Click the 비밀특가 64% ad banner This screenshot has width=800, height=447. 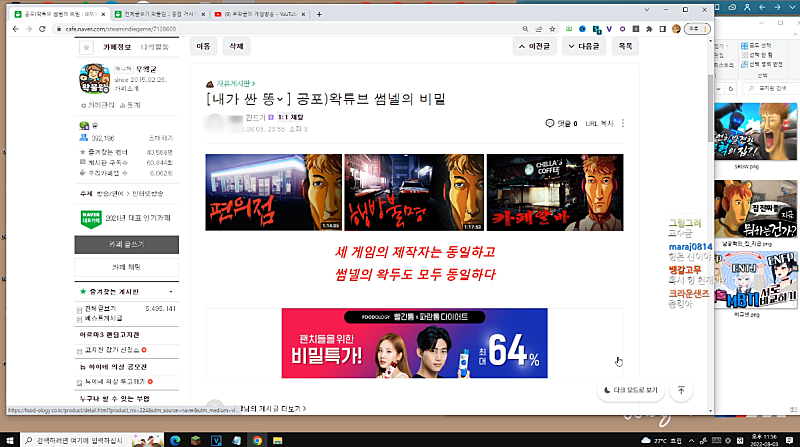click(x=414, y=343)
